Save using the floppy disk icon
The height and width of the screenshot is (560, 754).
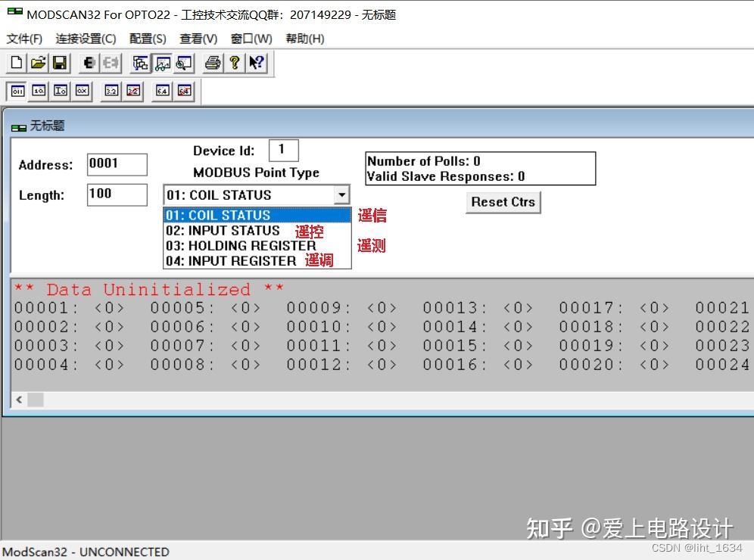[x=60, y=63]
